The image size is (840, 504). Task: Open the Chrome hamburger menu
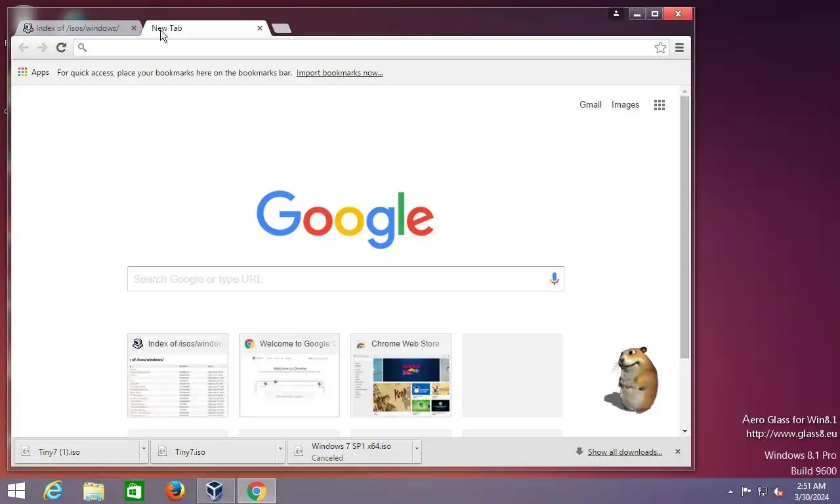coord(679,47)
